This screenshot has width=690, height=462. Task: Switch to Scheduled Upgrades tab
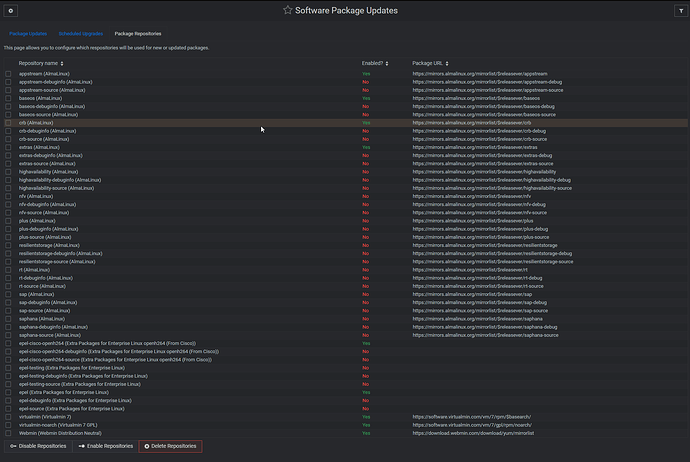click(x=81, y=33)
